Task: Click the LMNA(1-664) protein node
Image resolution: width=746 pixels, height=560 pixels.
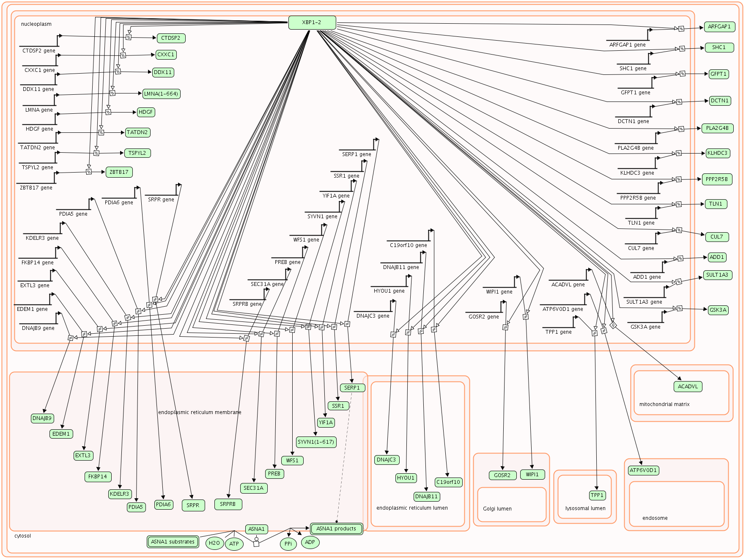Action: pos(161,94)
